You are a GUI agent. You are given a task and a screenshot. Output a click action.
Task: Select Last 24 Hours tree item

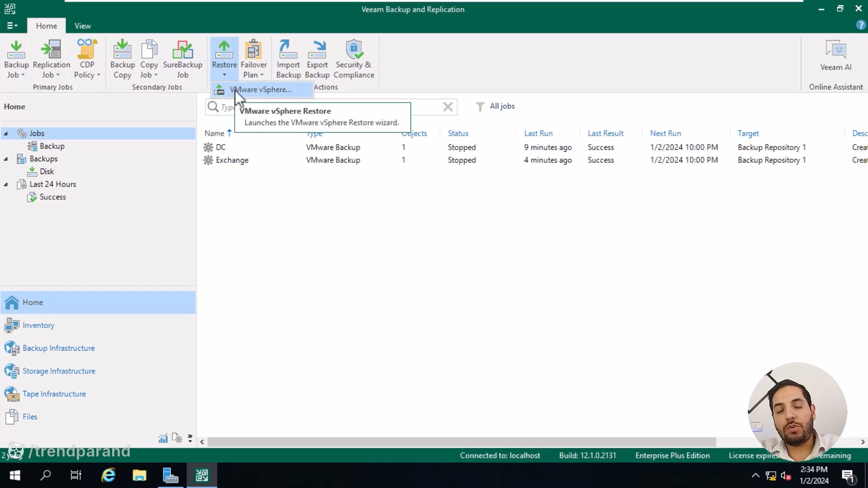point(52,184)
